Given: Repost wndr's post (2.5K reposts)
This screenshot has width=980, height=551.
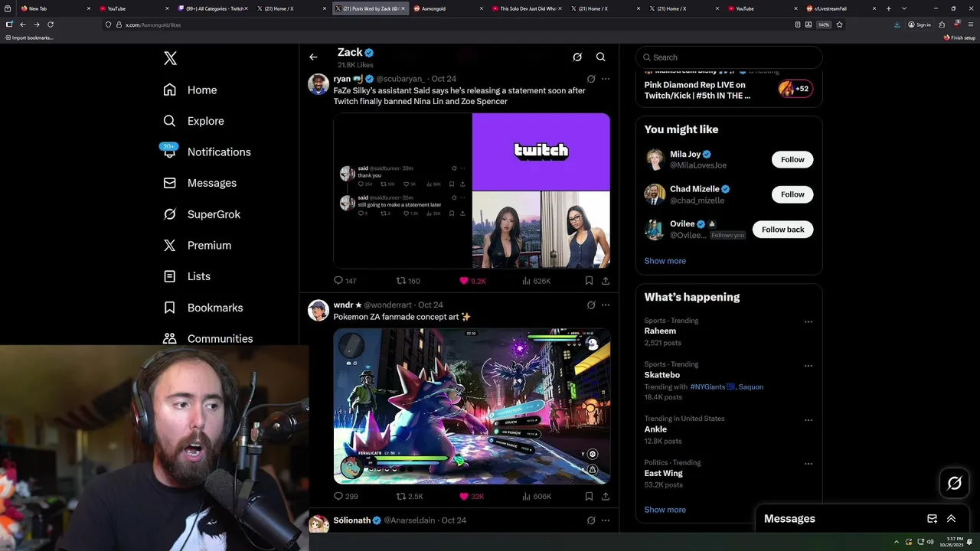Looking at the screenshot, I should (x=410, y=497).
